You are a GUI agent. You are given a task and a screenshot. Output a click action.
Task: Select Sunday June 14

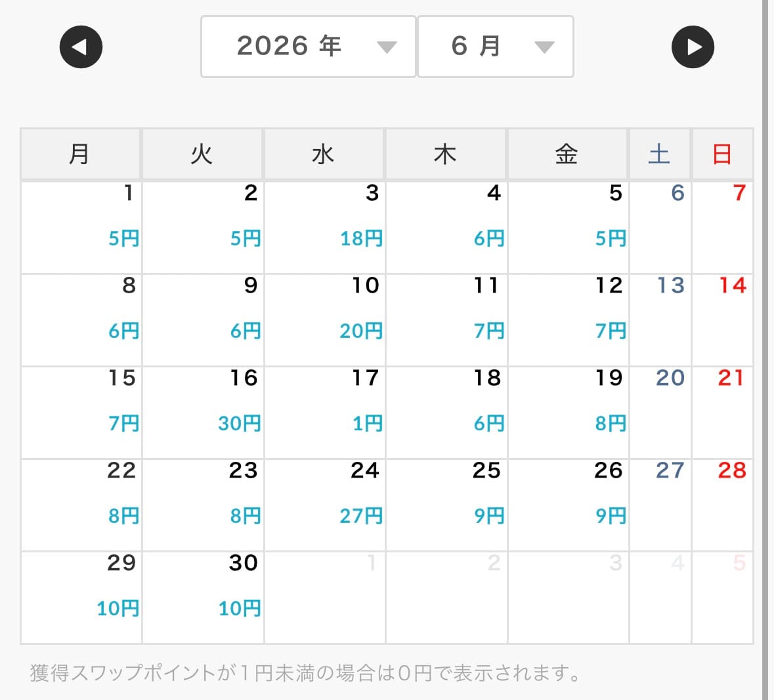click(x=722, y=319)
